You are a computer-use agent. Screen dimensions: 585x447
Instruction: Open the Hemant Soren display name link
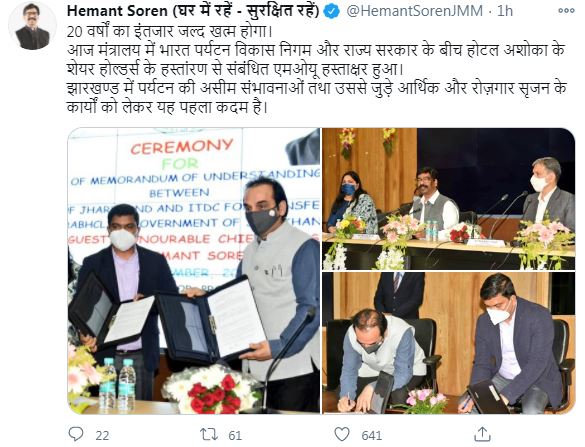(193, 11)
